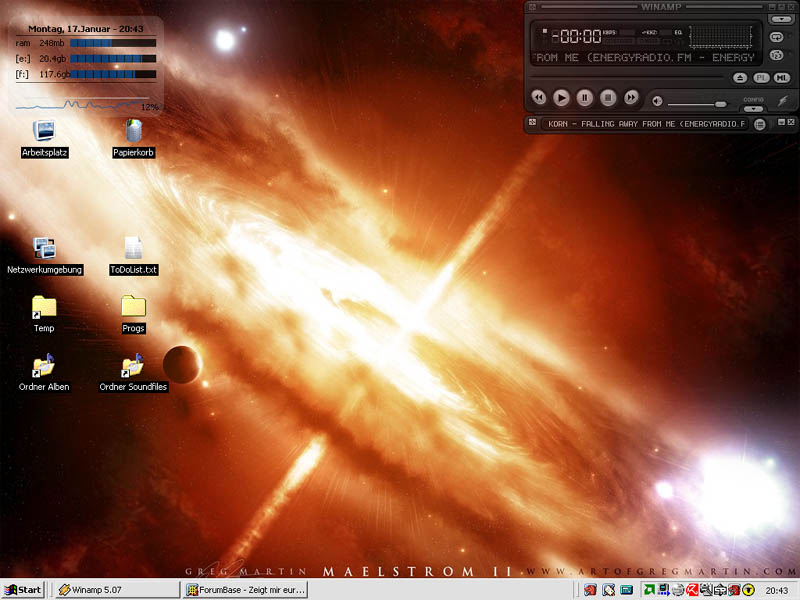The width and height of the screenshot is (800, 600).
Task: Switch to Winamp 5.07 taskbar button
Action: click(117, 590)
